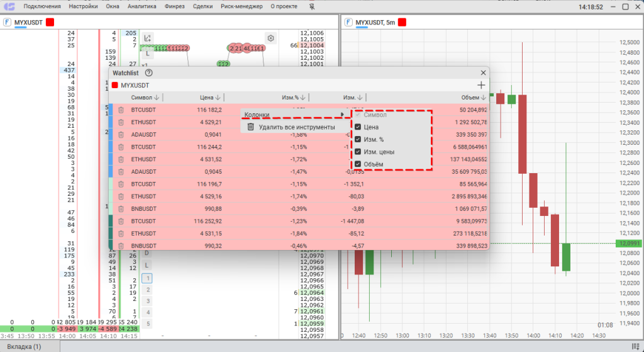Open the order book settings gear icon
The width and height of the screenshot is (644, 352).
coord(270,38)
